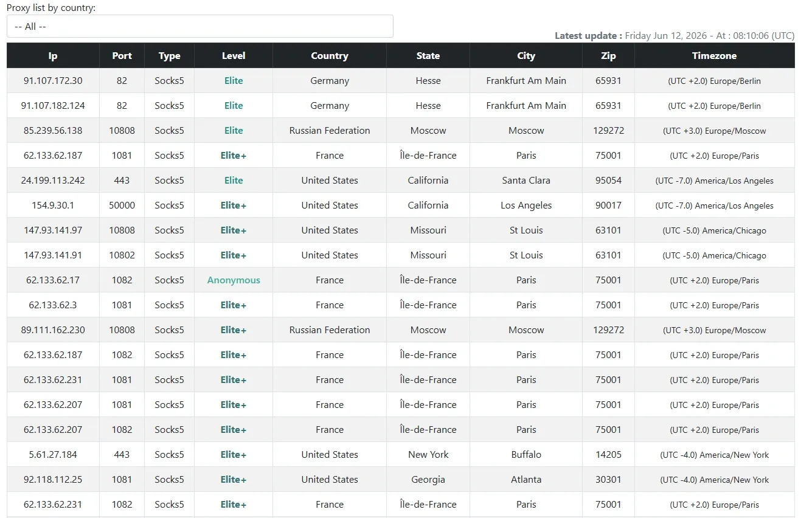812x518 pixels.
Task: Click zip code 95054
Action: pos(608,181)
